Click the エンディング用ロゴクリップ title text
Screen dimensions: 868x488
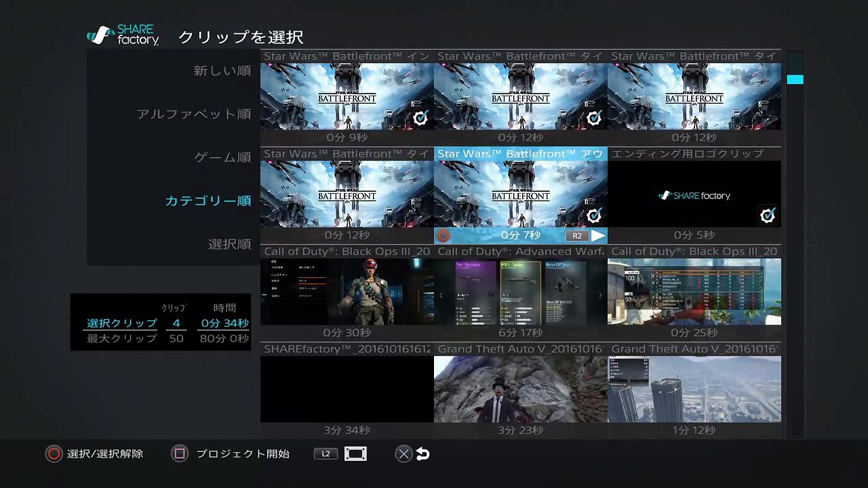[x=688, y=154]
